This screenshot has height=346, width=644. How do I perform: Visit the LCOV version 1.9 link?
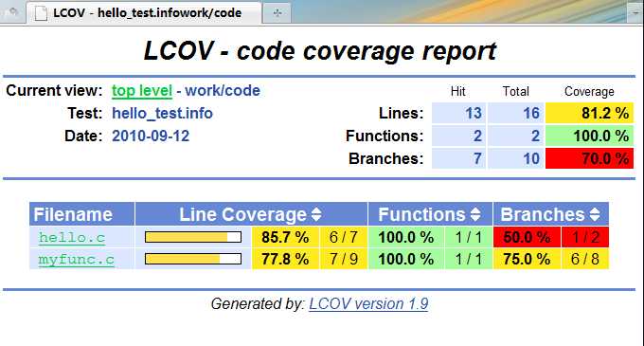point(368,304)
